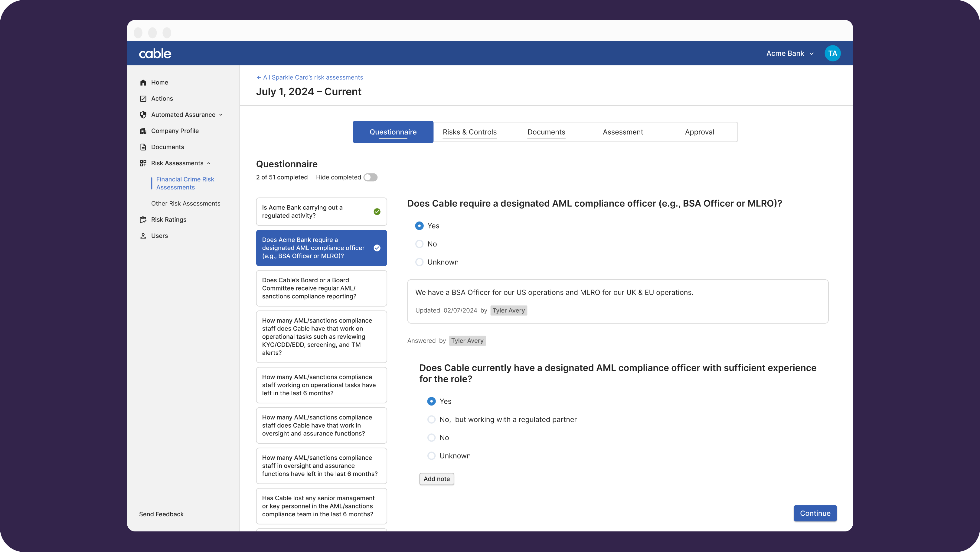
Task: Open the Board Committee reporting question card
Action: click(x=322, y=288)
